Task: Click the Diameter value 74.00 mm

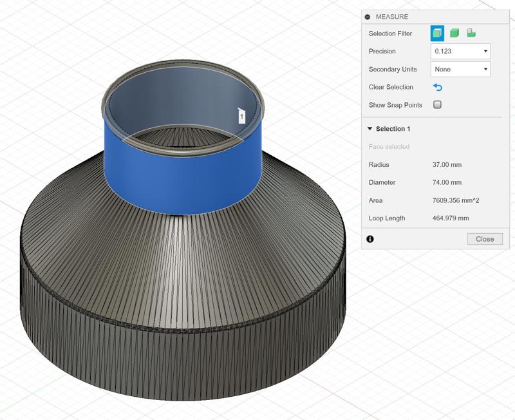Action: 447,182
